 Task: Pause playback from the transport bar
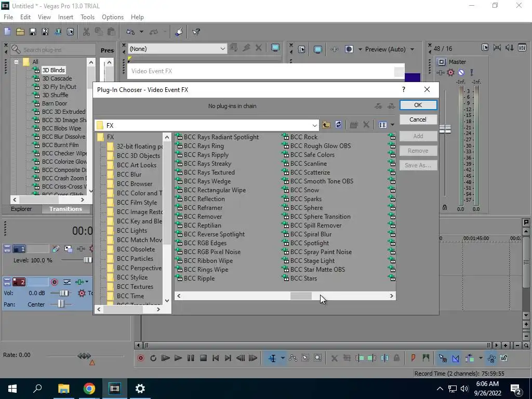click(191, 358)
